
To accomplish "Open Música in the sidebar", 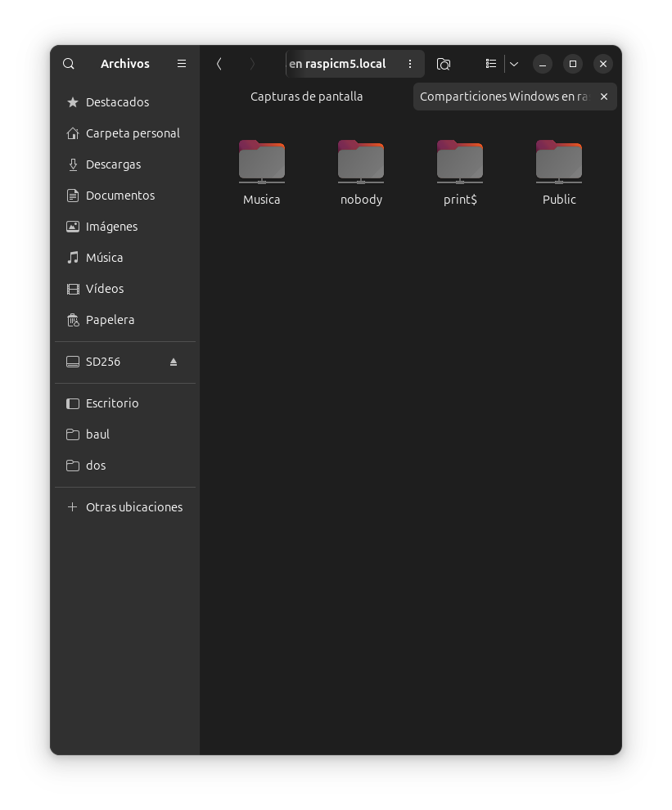I will point(125,257).
